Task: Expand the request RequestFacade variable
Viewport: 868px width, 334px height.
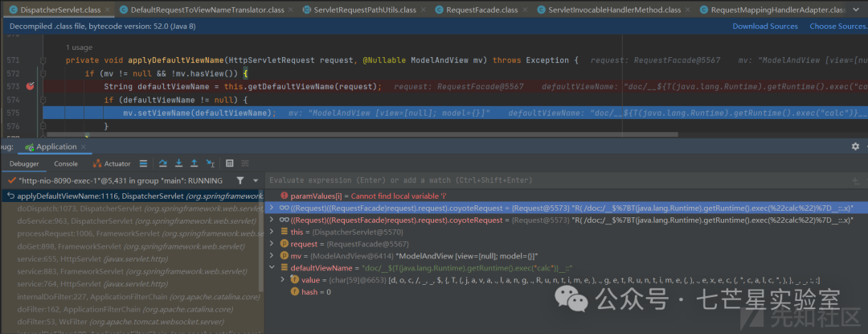Action: [272, 244]
